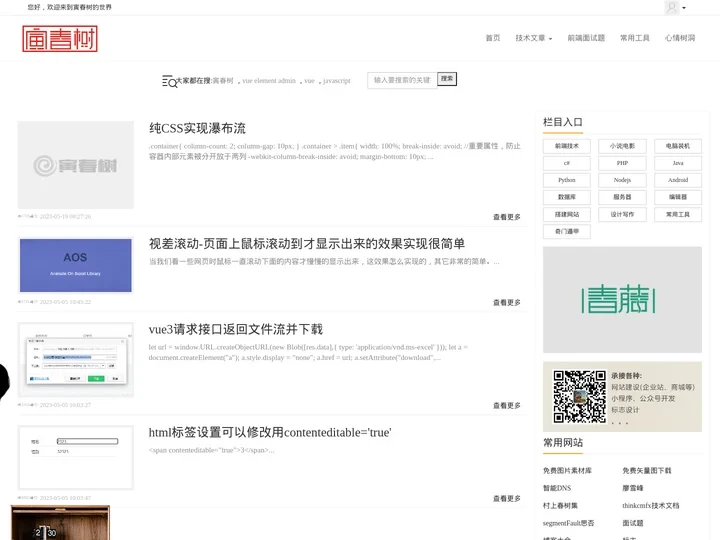
Task: Select the 奇门遁甲 category
Action: point(567,231)
